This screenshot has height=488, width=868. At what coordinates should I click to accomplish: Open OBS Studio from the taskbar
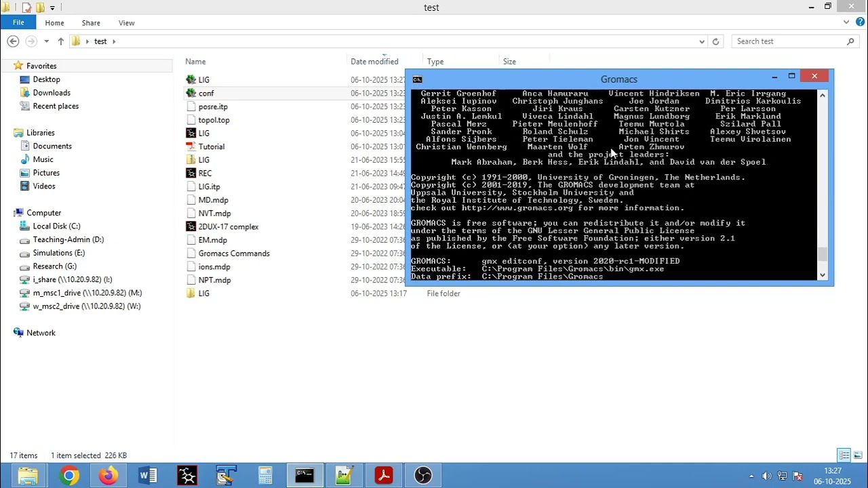coord(423,476)
